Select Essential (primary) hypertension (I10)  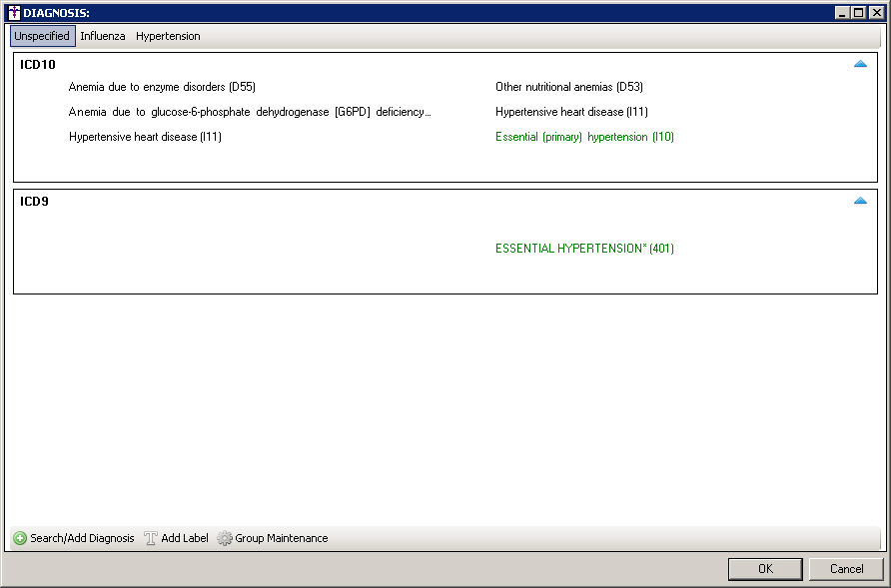[x=584, y=137]
